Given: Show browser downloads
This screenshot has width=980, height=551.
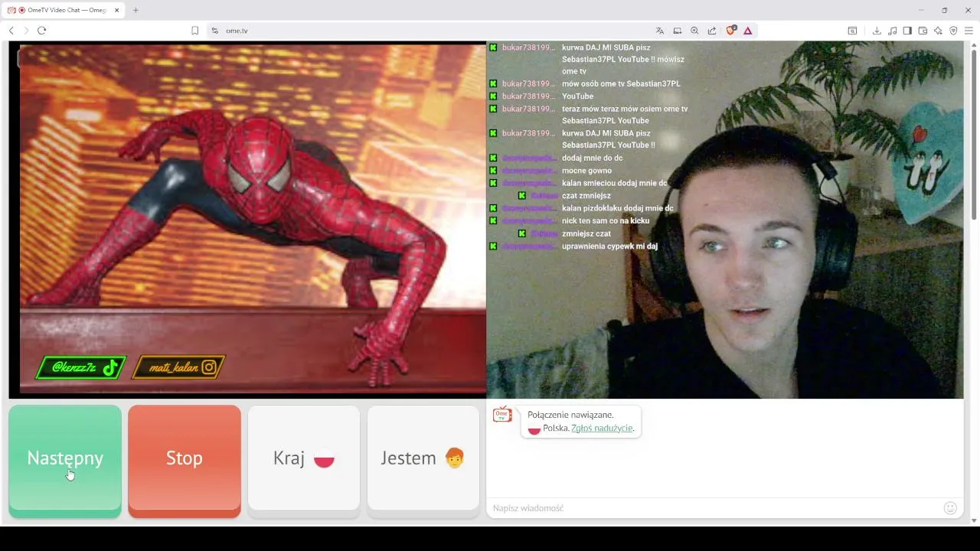Looking at the screenshot, I should tap(877, 31).
